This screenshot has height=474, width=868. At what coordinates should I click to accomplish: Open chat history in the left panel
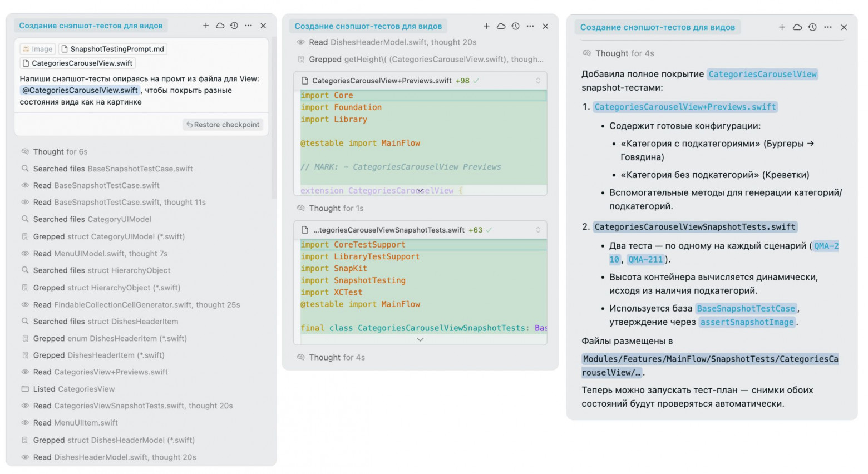tap(234, 26)
